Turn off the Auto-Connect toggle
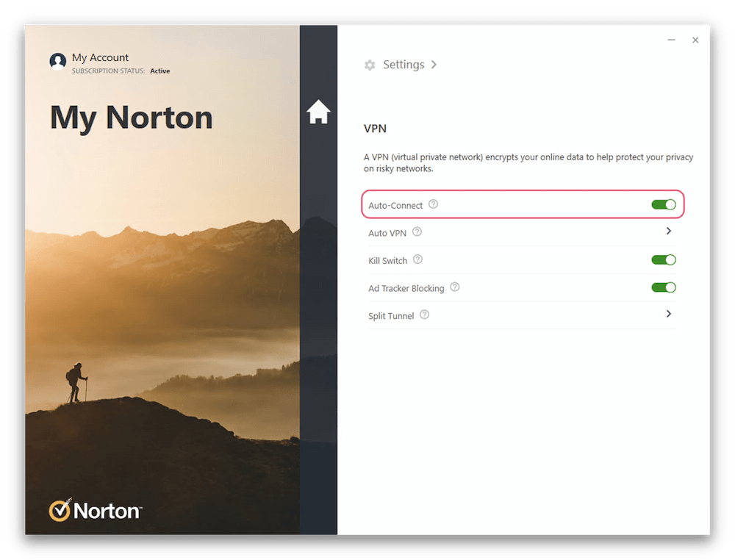This screenshot has height=560, width=735. tap(663, 204)
